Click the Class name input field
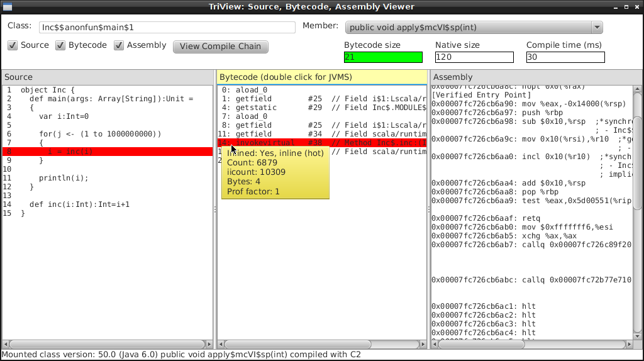This screenshot has width=644, height=361. (x=167, y=28)
